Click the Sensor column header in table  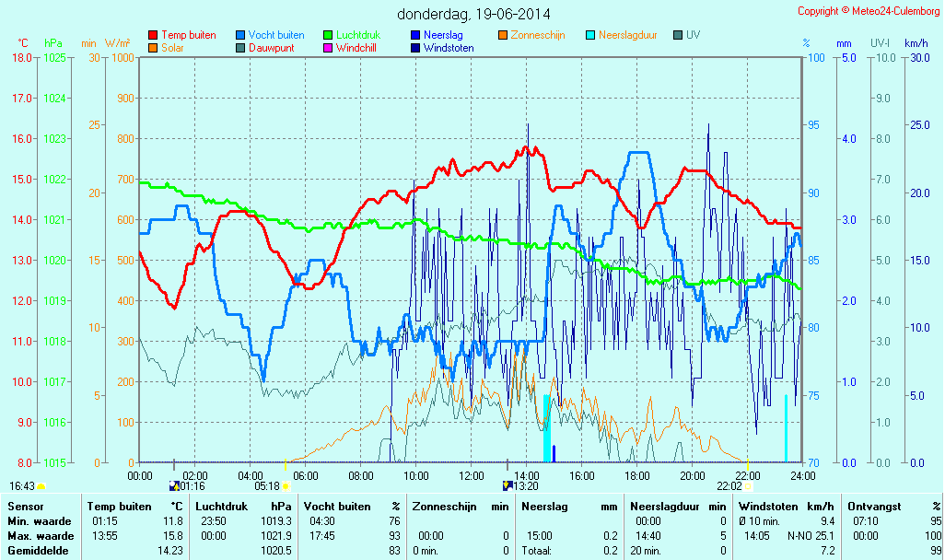point(25,507)
